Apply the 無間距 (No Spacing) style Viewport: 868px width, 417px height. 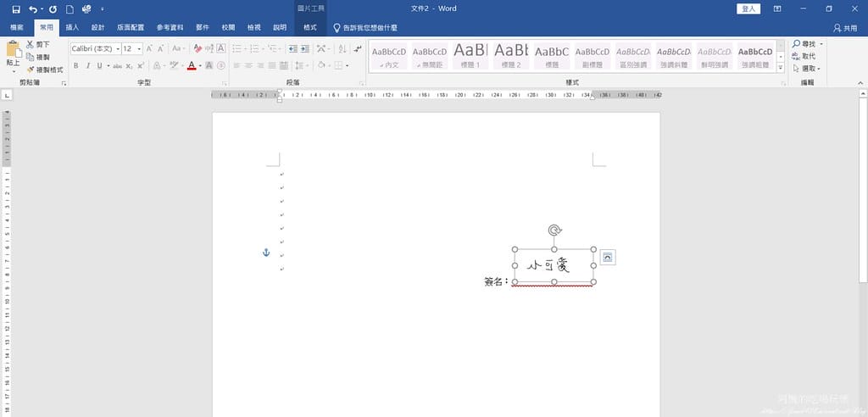coord(430,56)
